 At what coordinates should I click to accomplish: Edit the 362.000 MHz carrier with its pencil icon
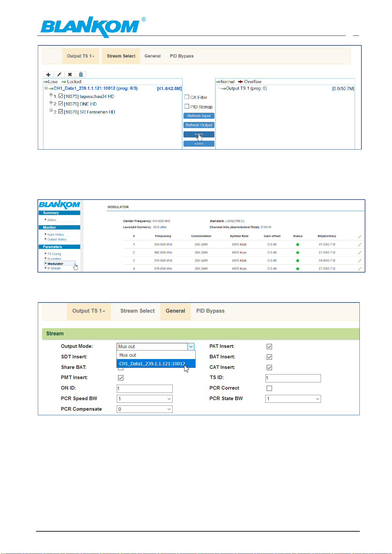(359, 253)
